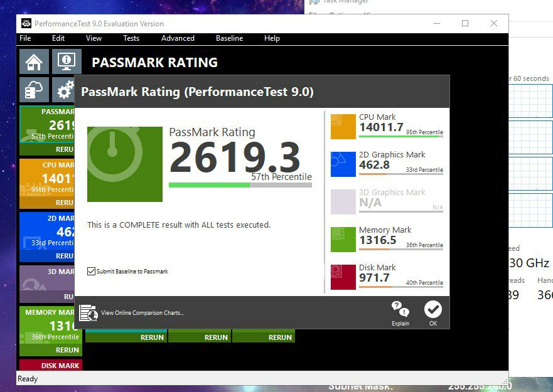
Task: Click the grayed 3D Graphics Mark icon
Action: (343, 202)
